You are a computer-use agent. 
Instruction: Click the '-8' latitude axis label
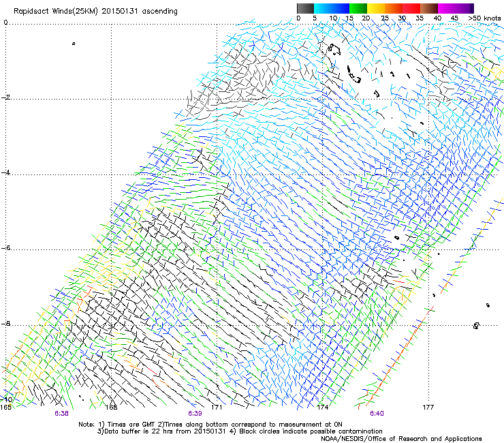[x=5, y=324]
